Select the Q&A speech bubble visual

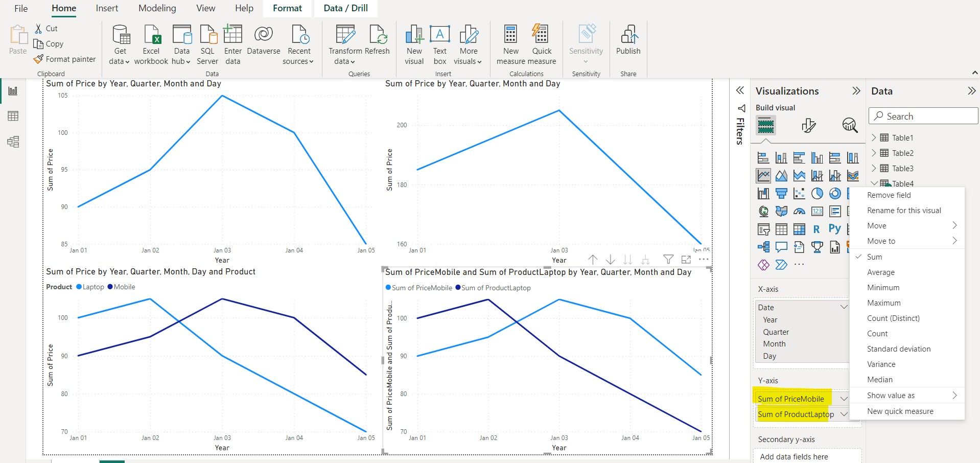(781, 247)
